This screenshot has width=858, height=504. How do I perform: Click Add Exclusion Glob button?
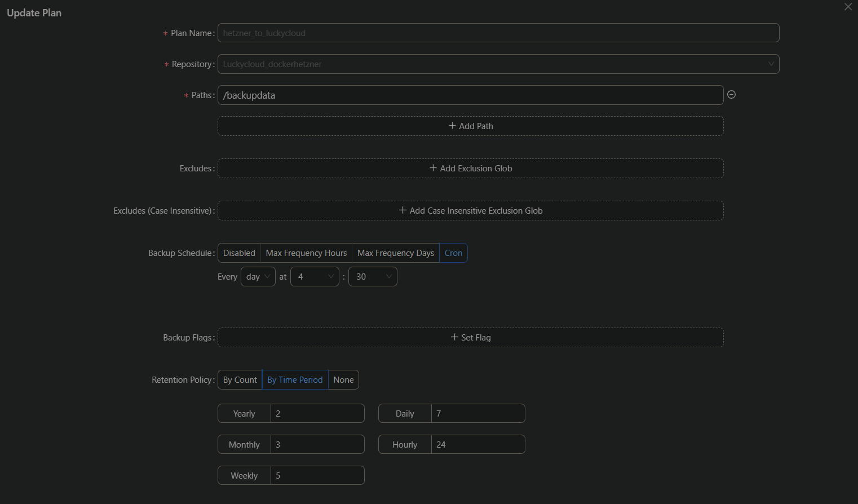(x=470, y=169)
